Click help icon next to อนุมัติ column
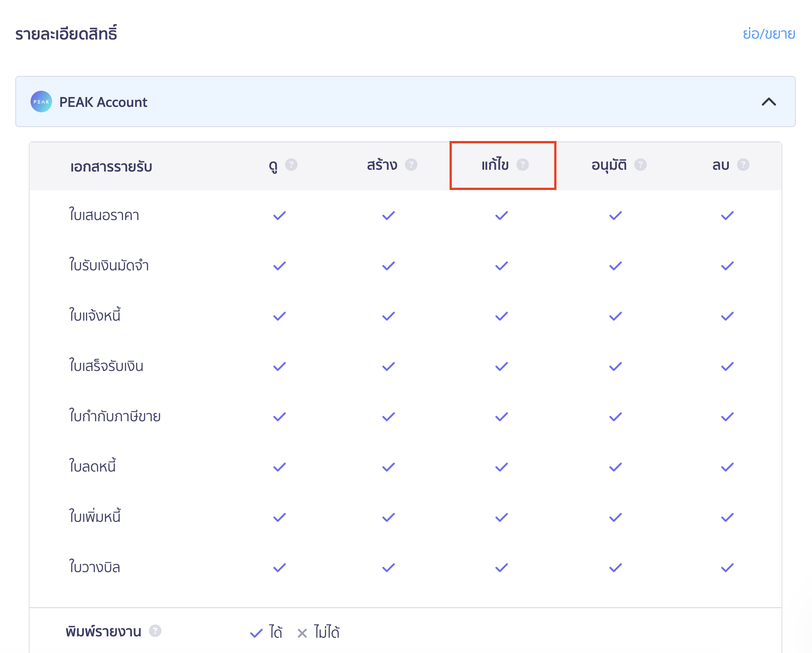The width and height of the screenshot is (812, 653). point(640,165)
